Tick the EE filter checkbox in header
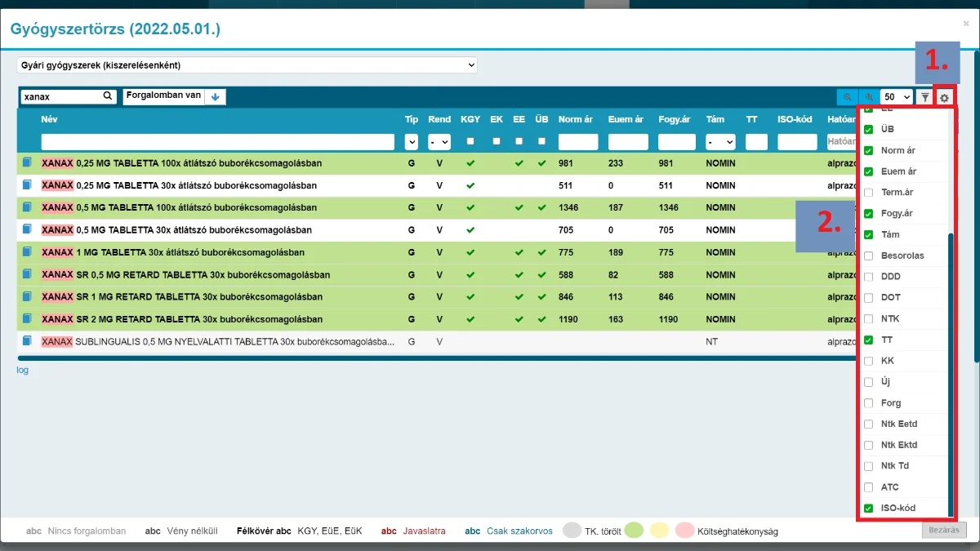The image size is (980, 551). (519, 141)
